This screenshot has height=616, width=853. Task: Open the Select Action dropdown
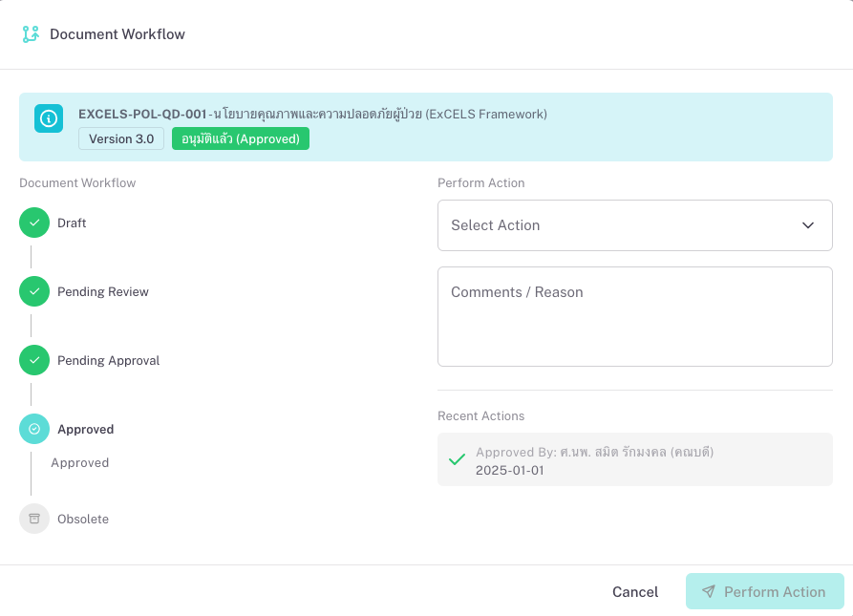coord(634,225)
